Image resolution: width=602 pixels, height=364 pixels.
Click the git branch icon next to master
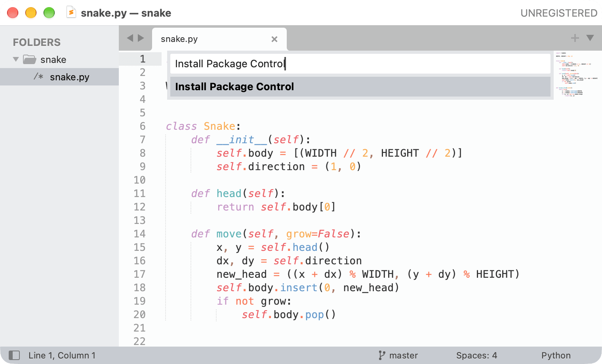click(x=381, y=355)
